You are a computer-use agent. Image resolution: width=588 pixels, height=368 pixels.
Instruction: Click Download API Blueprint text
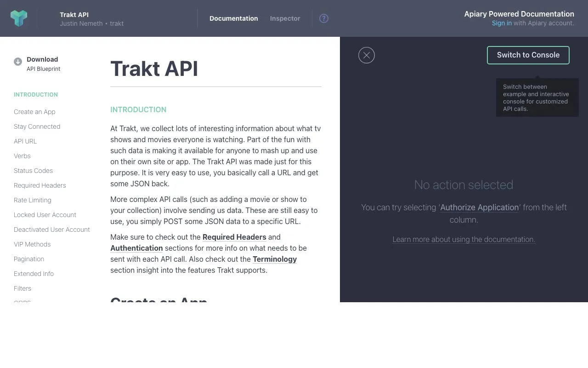pos(43,64)
